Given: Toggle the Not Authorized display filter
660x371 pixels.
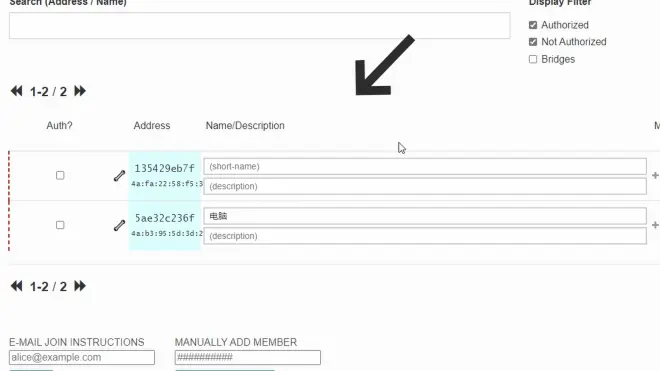Looking at the screenshot, I should pyautogui.click(x=533, y=42).
